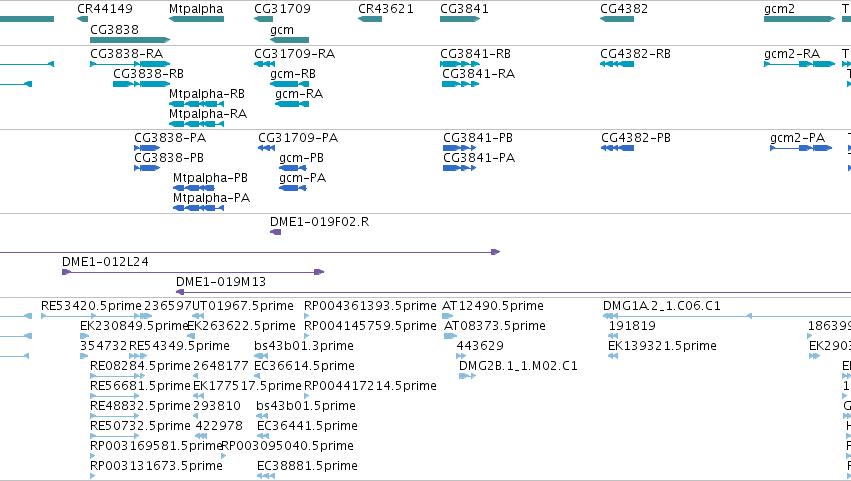Select the DMG1A.2_1.C06.C1 label
The image size is (851, 481).
coord(662,306)
